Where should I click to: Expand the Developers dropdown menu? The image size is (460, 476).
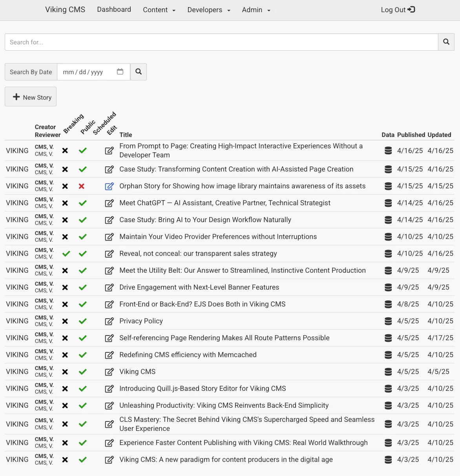point(208,10)
